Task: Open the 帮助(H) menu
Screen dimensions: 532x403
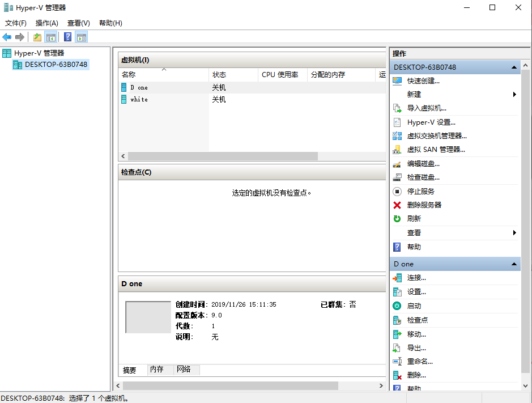Action: tap(110, 23)
